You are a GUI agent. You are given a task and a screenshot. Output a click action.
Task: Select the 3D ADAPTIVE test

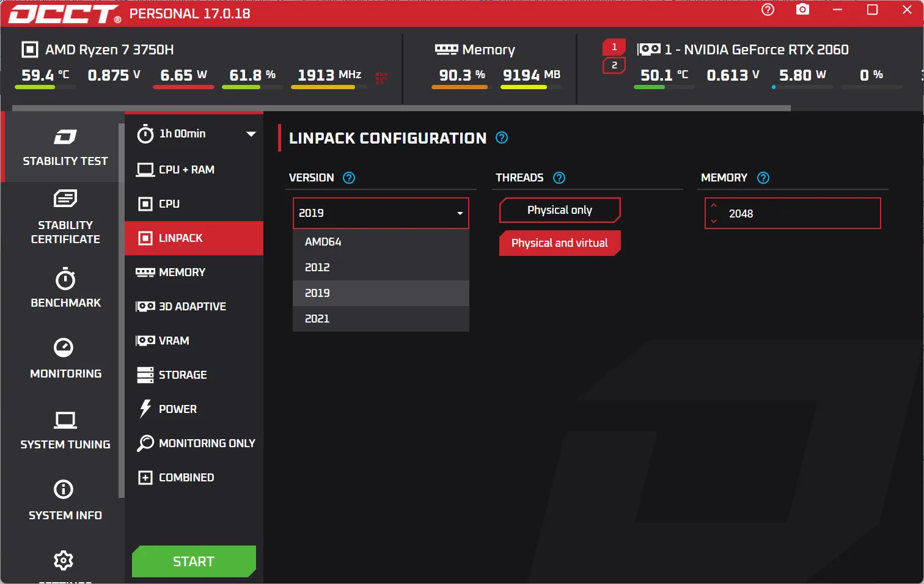pos(194,307)
